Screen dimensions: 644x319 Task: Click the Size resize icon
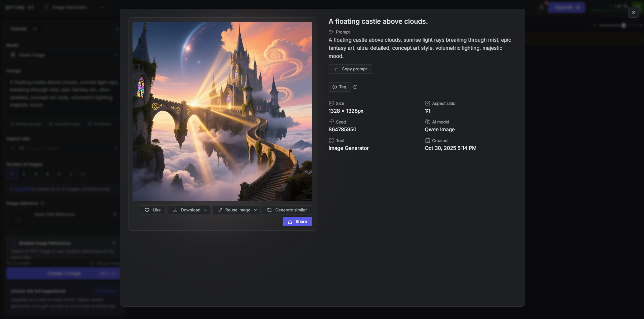tap(331, 103)
